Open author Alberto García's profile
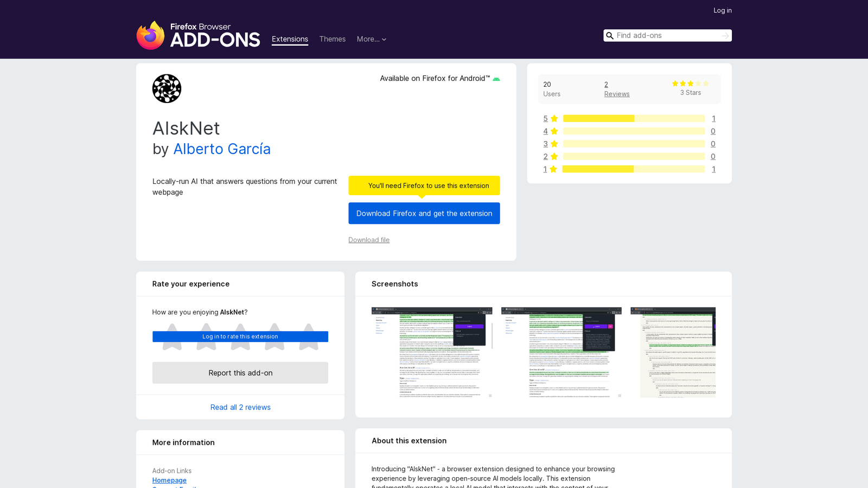This screenshot has width=868, height=488. click(222, 149)
